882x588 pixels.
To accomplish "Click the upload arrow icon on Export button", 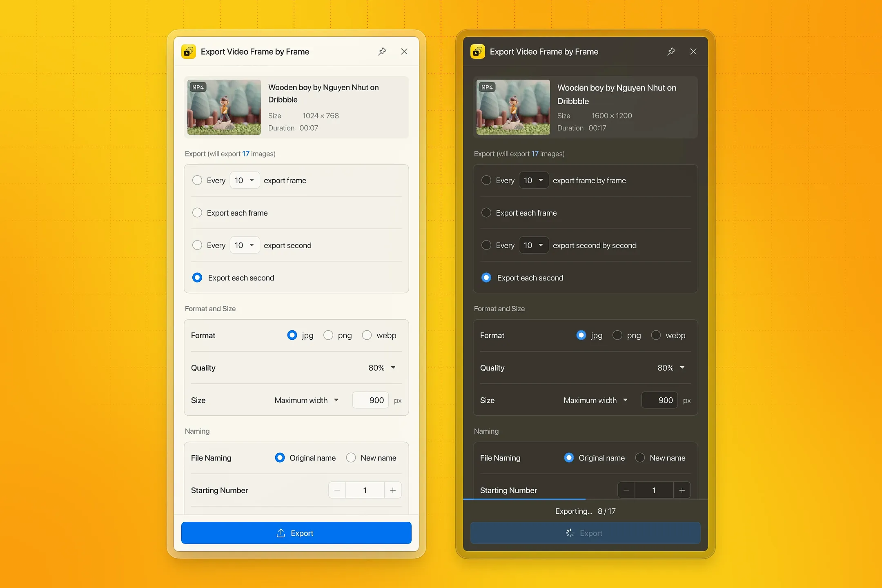I will 280,533.
